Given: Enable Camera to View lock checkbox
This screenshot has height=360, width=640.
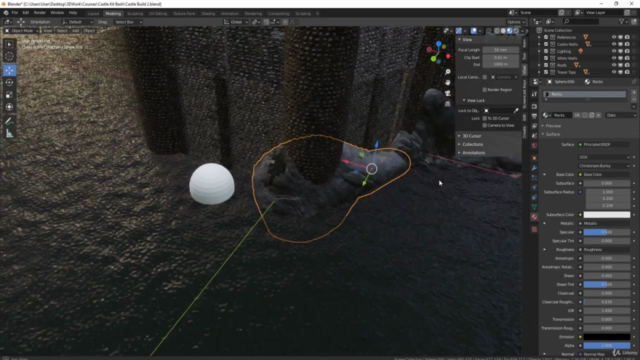Looking at the screenshot, I should click(x=484, y=125).
